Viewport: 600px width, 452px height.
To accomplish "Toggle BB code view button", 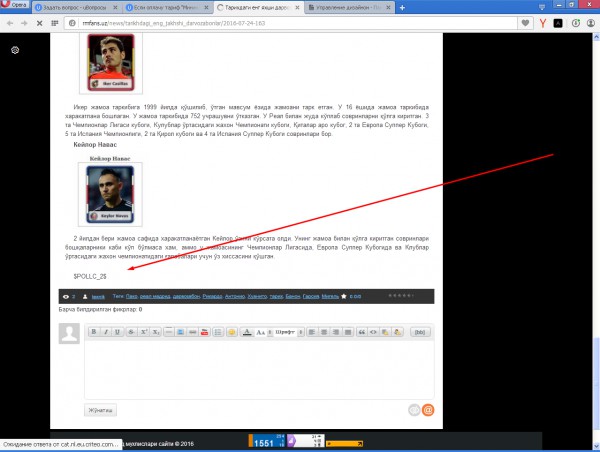I will tap(420, 332).
